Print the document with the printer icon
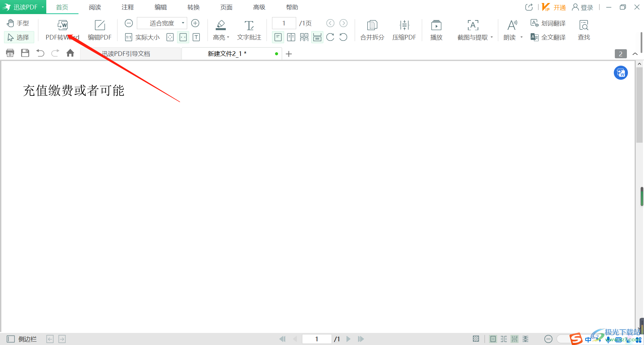This screenshot has height=345, width=644. click(10, 53)
